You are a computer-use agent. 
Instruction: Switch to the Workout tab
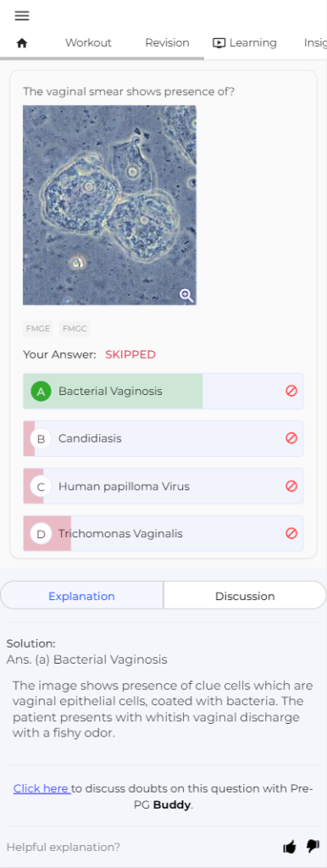click(x=88, y=43)
